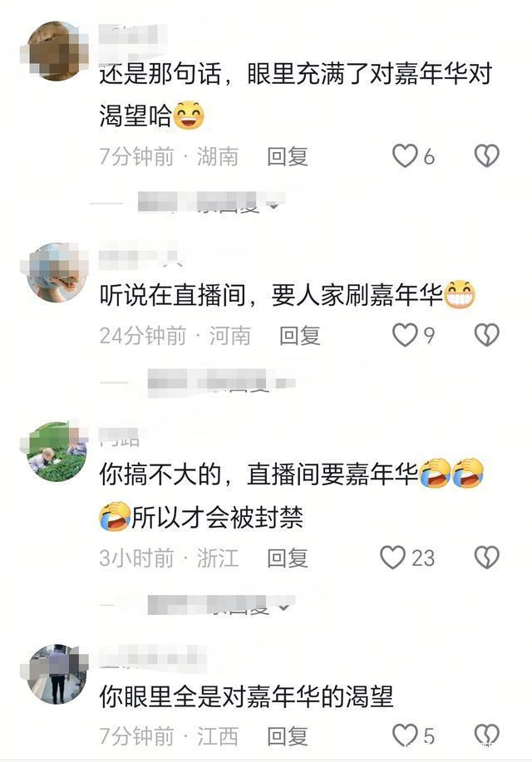This screenshot has height=762, width=532.
Task: Select comment text 所以才会被封禁
Action: 217,517
